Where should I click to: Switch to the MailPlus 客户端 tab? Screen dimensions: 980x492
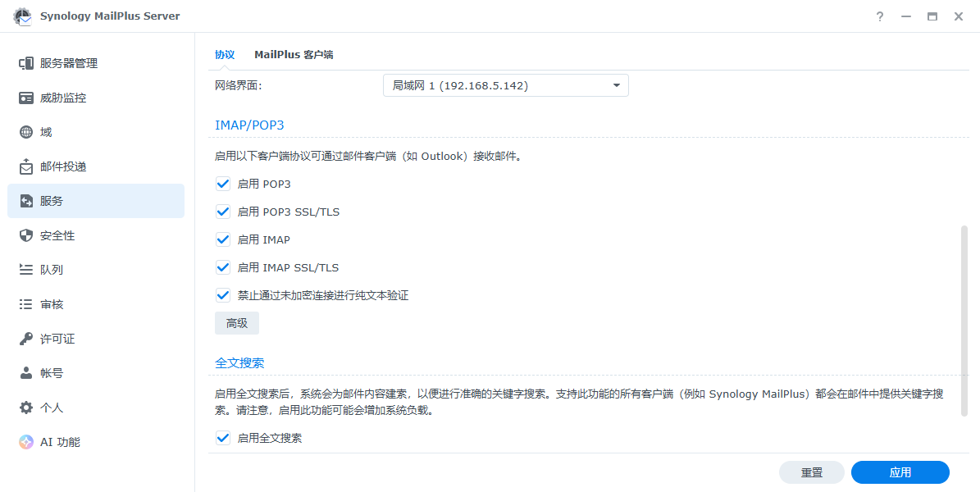click(x=294, y=55)
